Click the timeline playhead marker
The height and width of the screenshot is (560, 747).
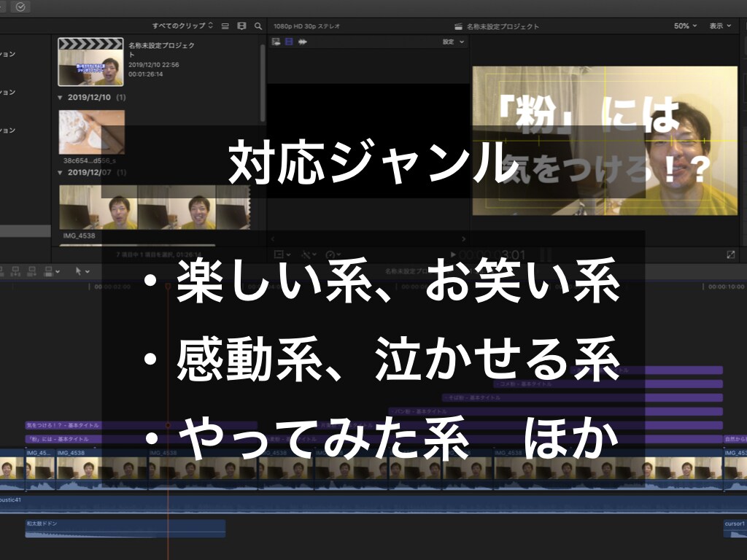[x=168, y=287]
